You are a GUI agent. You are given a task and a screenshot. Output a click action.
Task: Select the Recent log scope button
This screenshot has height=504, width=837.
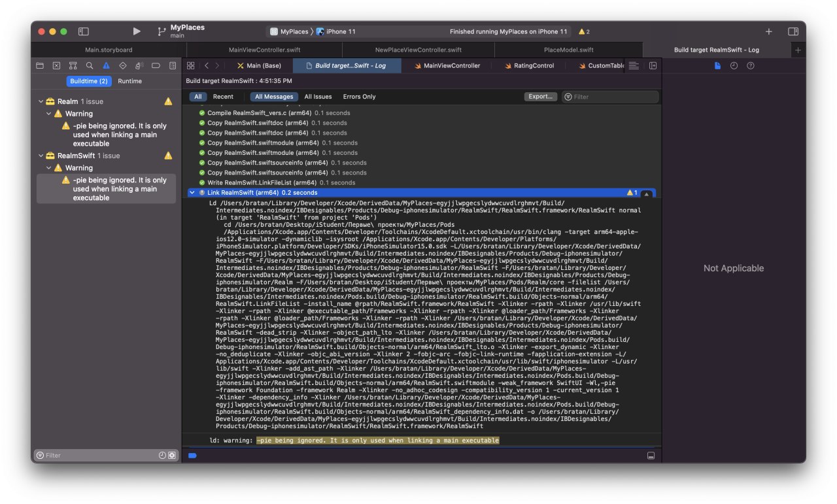point(223,97)
